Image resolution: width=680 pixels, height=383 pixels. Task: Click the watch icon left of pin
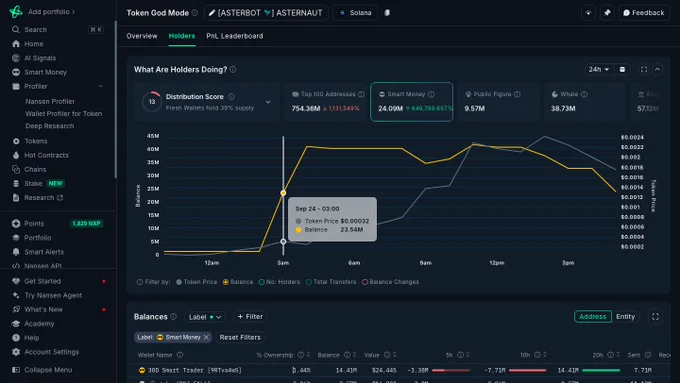[588, 13]
